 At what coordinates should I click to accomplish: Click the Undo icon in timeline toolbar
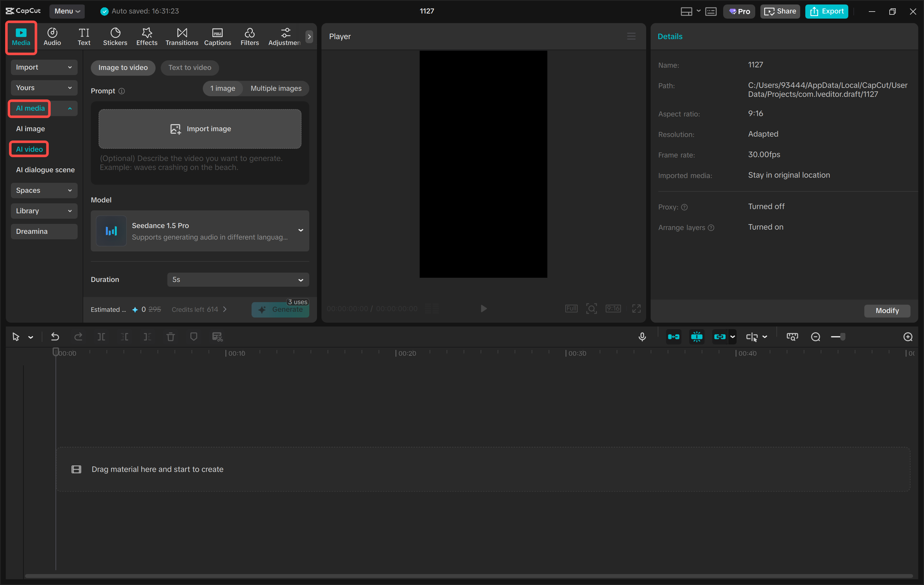point(55,336)
